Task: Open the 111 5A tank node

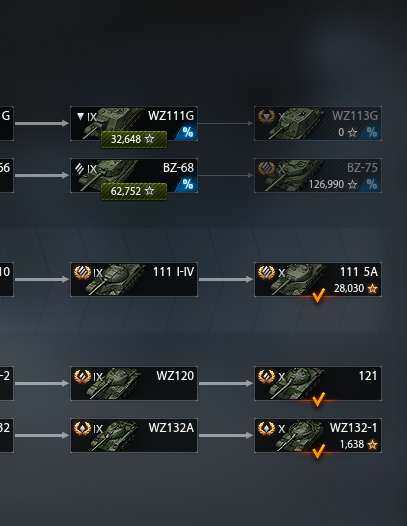Action: [x=318, y=279]
